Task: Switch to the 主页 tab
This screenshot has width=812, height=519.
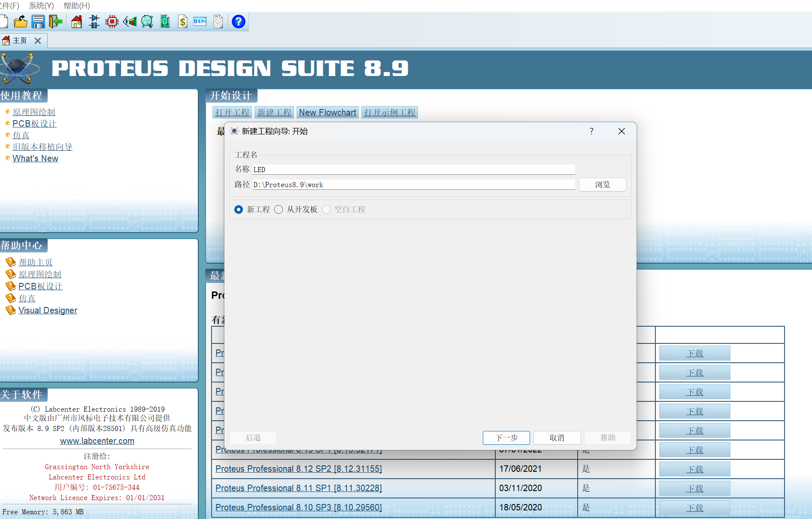Action: 19,41
